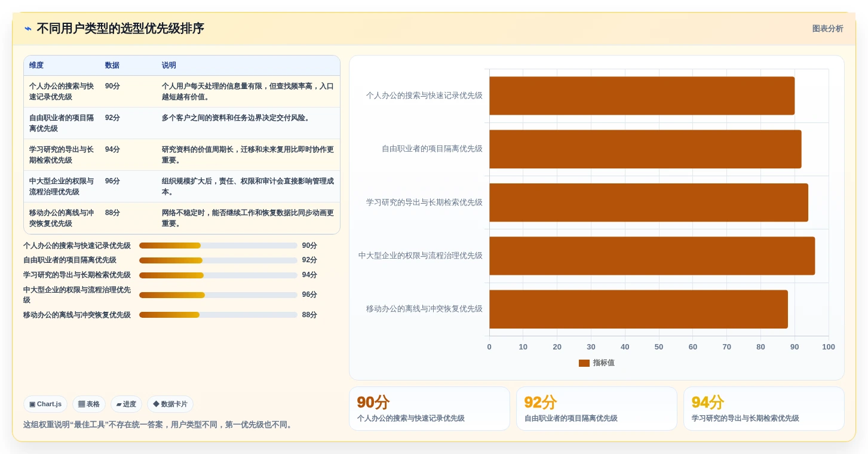Select the 表格 tag chip
The height and width of the screenshot is (454, 868).
[89, 404]
